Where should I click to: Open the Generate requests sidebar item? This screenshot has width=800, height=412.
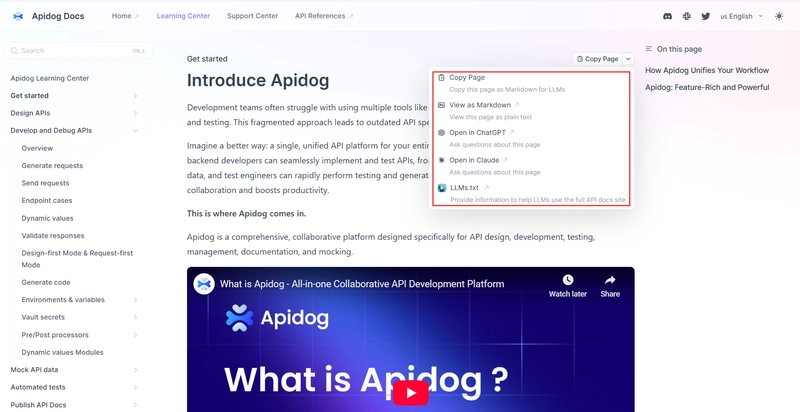[52, 165]
